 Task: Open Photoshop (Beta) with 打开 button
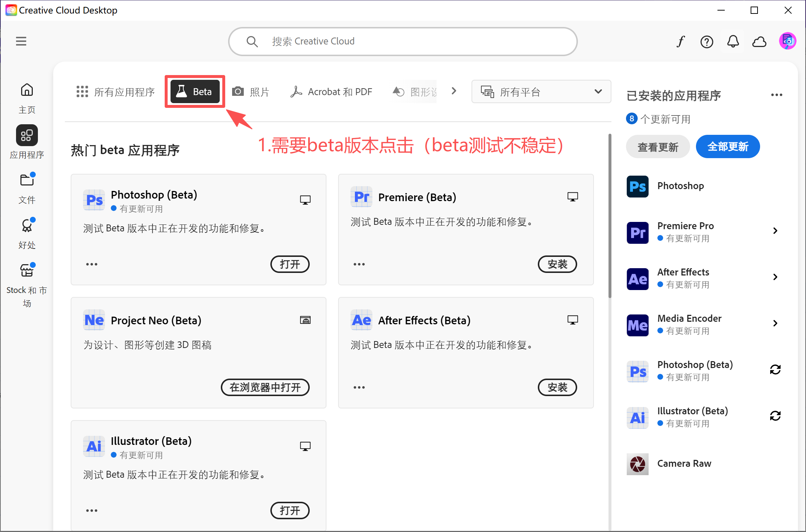click(x=290, y=264)
